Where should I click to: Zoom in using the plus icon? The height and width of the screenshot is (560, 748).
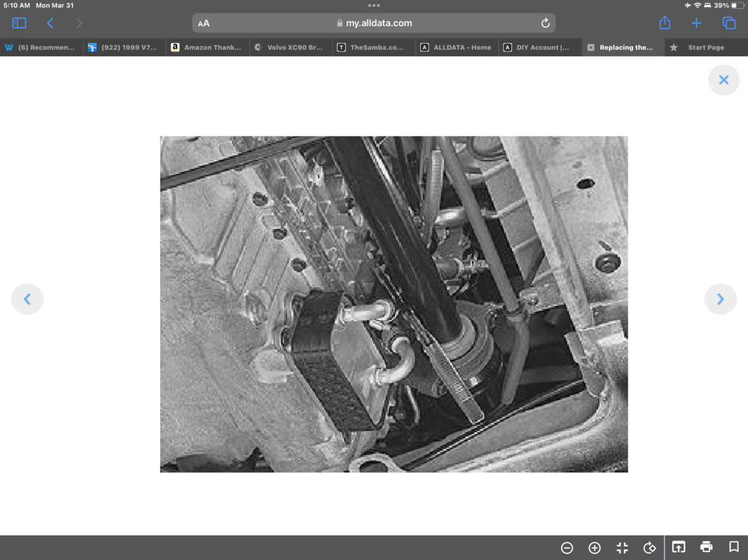[595, 548]
